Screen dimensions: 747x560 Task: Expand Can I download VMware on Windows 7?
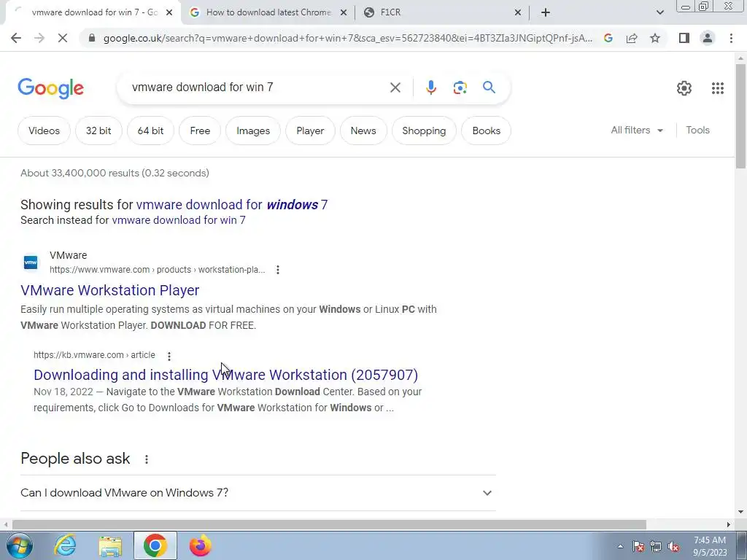[258, 493]
